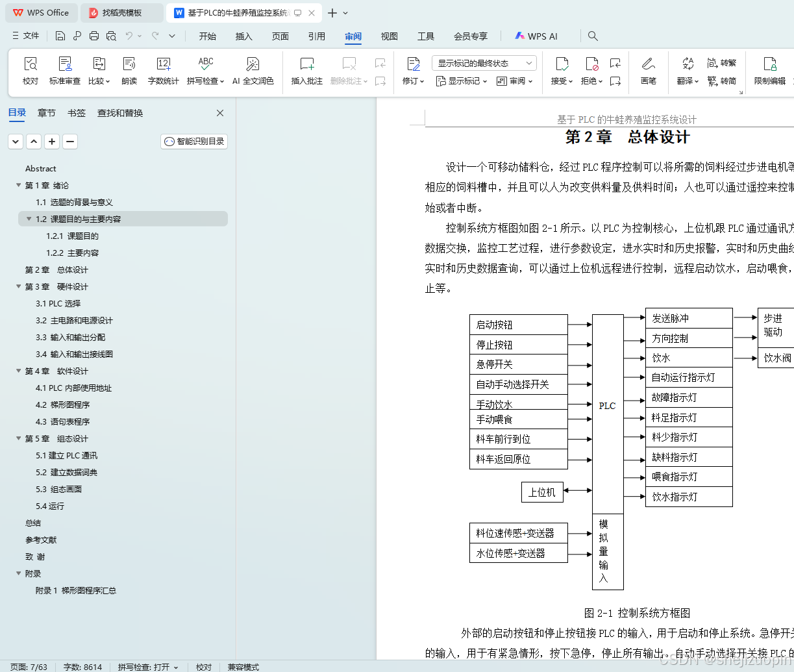Click the save icon in quick access bar
Screen dimensions: 794x672
[x=60, y=36]
